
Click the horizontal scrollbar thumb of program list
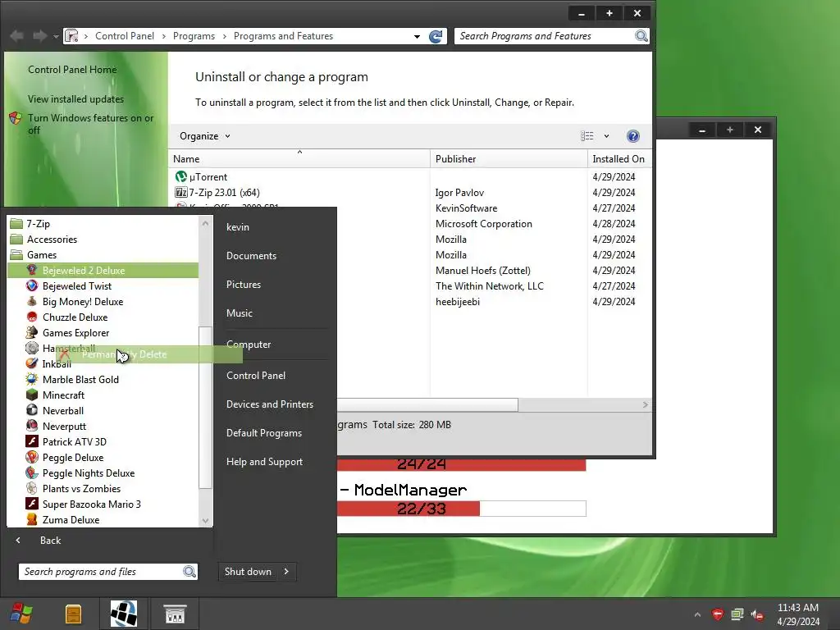click(x=427, y=405)
